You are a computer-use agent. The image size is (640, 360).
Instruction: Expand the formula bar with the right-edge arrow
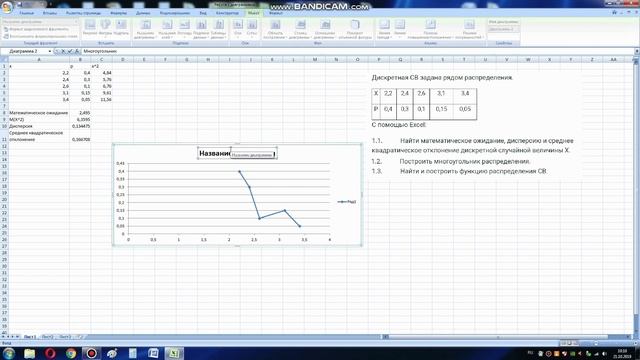(x=637, y=51)
